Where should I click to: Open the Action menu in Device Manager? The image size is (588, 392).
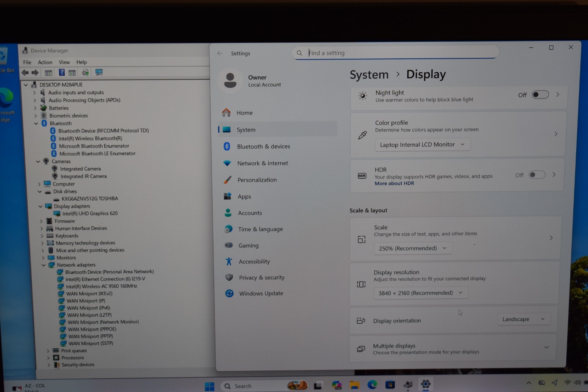pos(45,62)
